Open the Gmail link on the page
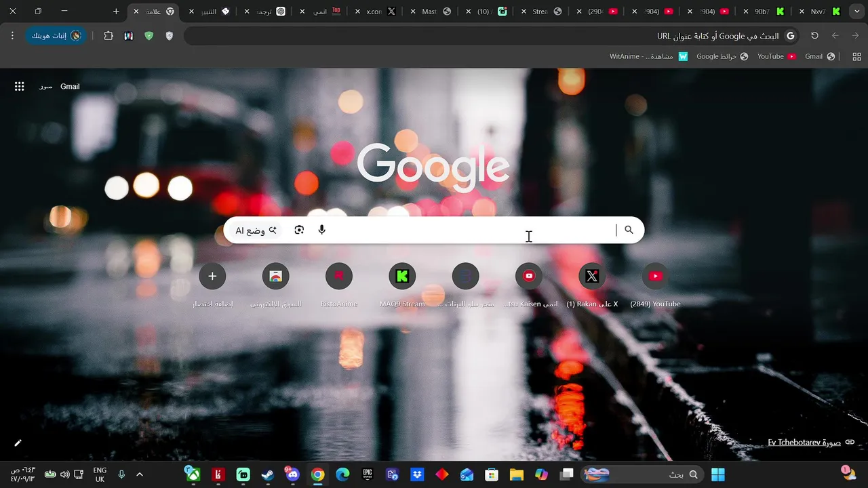The width and height of the screenshot is (868, 488). [x=70, y=86]
